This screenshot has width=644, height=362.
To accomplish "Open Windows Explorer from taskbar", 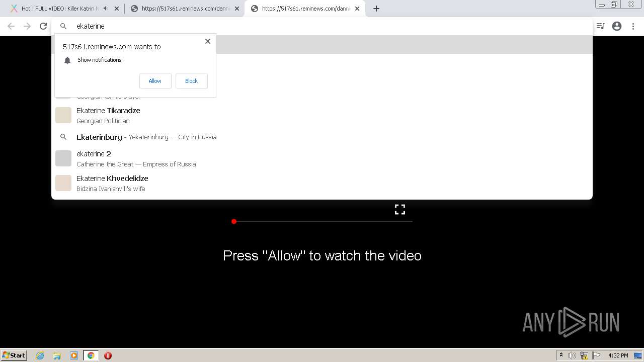I will coord(57,355).
